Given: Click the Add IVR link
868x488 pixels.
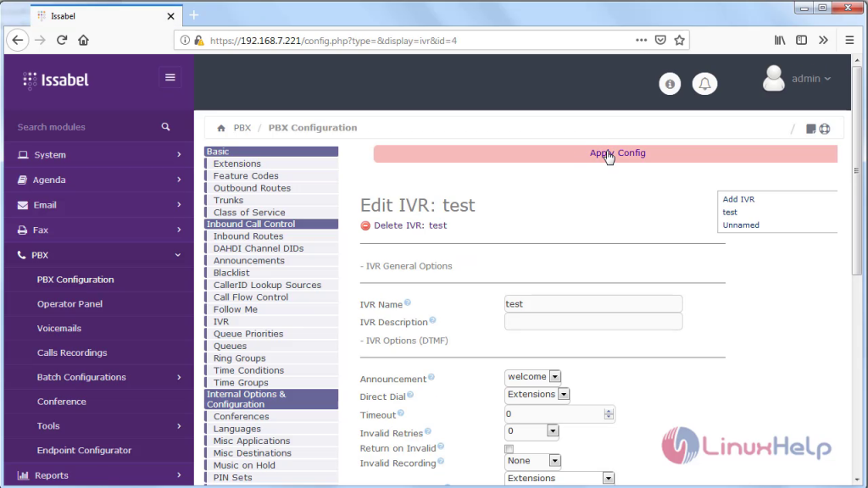Looking at the screenshot, I should (x=738, y=199).
